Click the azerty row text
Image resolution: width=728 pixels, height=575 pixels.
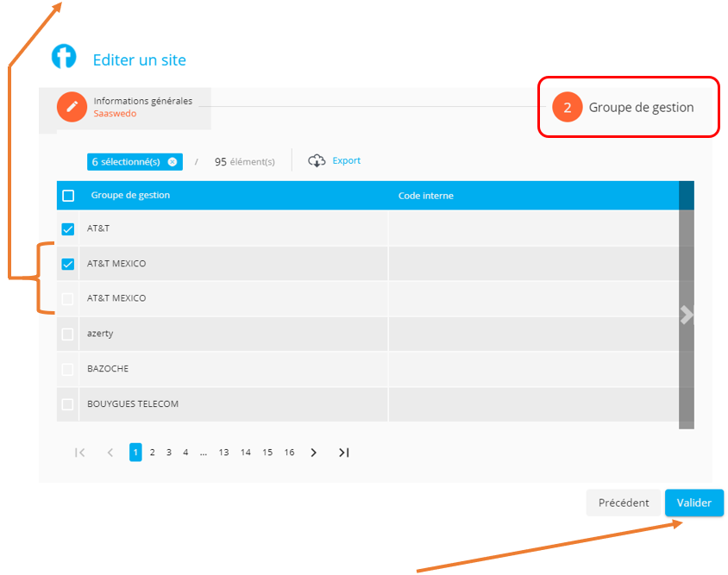point(100,334)
